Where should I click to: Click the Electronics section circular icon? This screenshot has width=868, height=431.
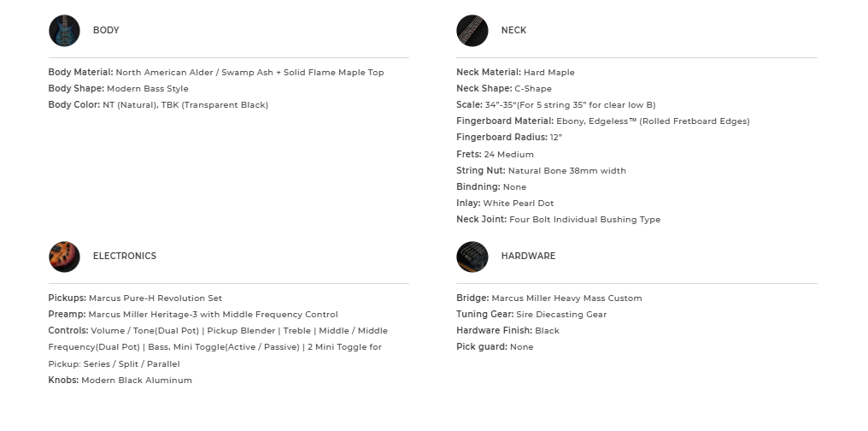tap(64, 257)
